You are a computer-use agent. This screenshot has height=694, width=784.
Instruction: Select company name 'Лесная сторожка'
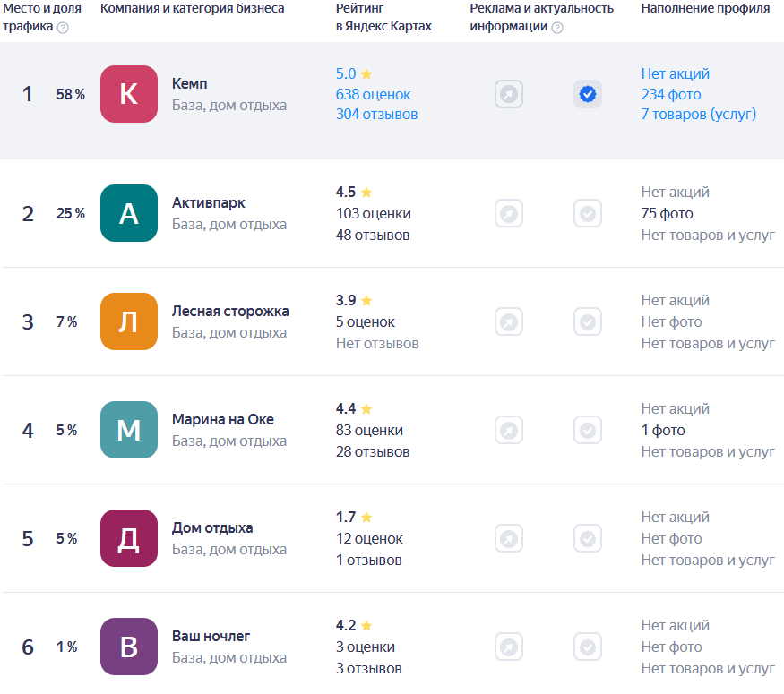coord(230,312)
